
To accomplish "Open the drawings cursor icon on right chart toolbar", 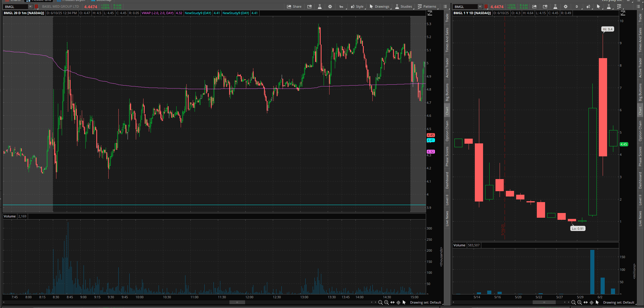I will 599,6.
